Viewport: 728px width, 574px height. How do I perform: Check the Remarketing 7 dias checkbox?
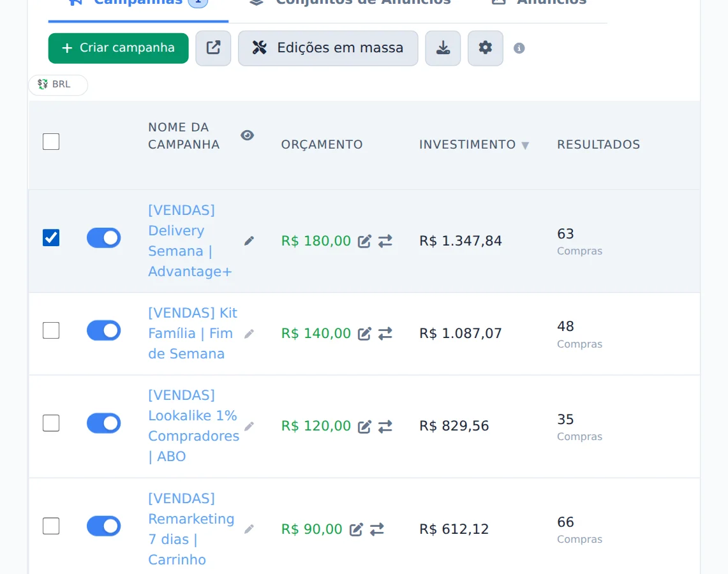[x=51, y=526]
